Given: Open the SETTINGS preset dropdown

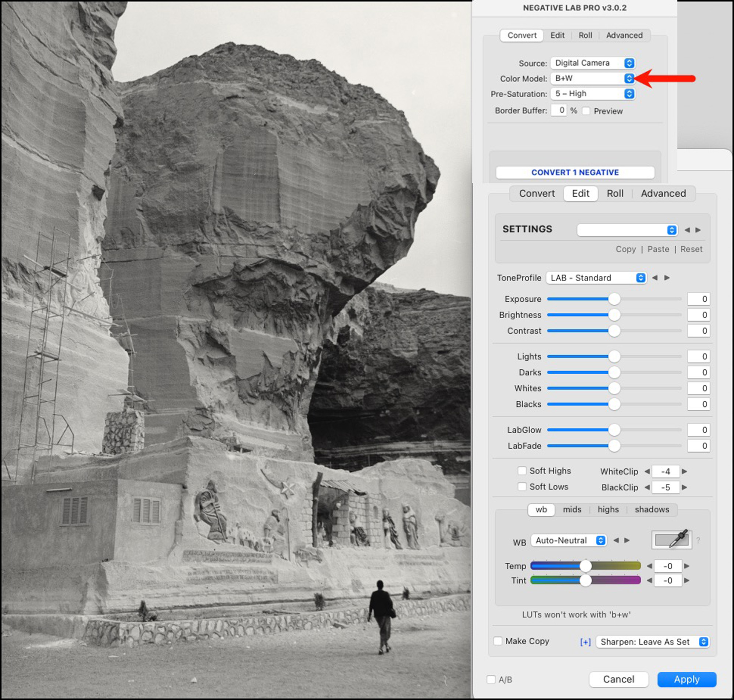Looking at the screenshot, I should (627, 230).
